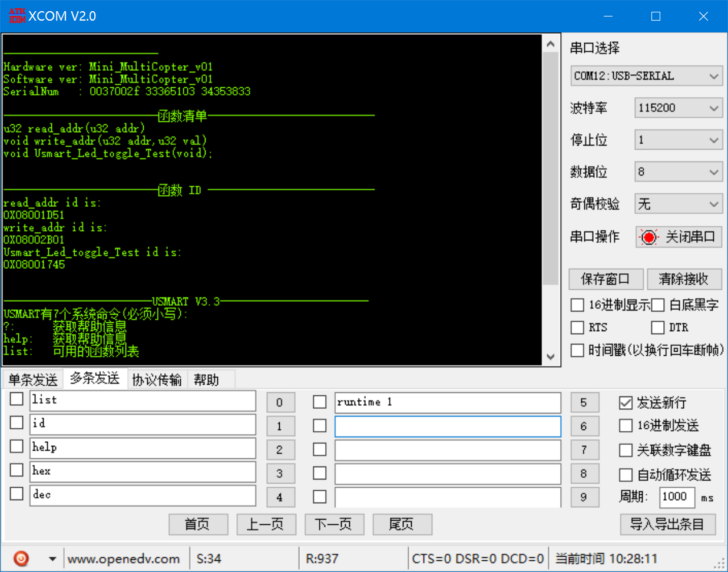Viewport: 728px width, 572px height.
Task: Click the terminal vertical scrollbar thumb
Action: 550,168
